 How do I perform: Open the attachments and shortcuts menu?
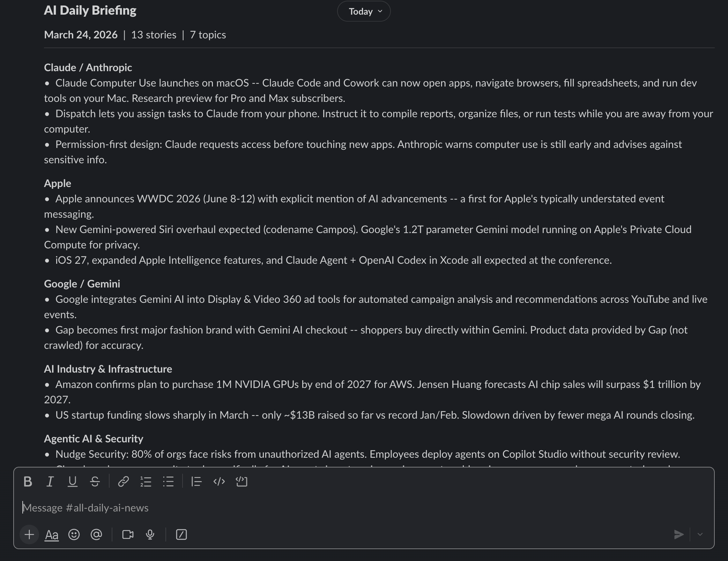click(29, 534)
